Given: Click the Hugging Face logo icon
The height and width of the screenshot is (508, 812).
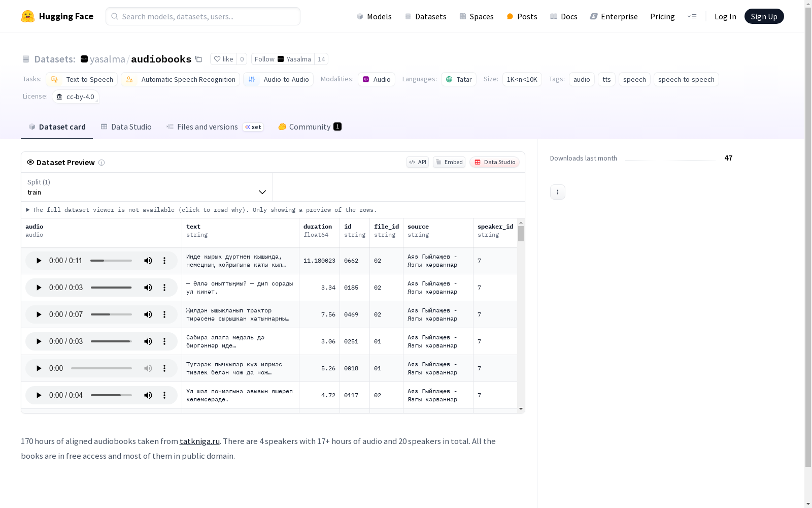Looking at the screenshot, I should pos(28,16).
